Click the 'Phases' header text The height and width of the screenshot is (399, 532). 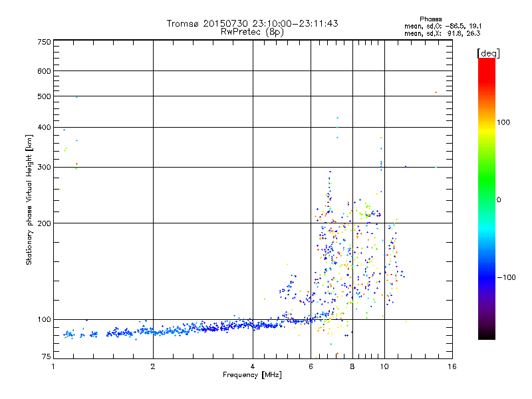[x=430, y=19]
